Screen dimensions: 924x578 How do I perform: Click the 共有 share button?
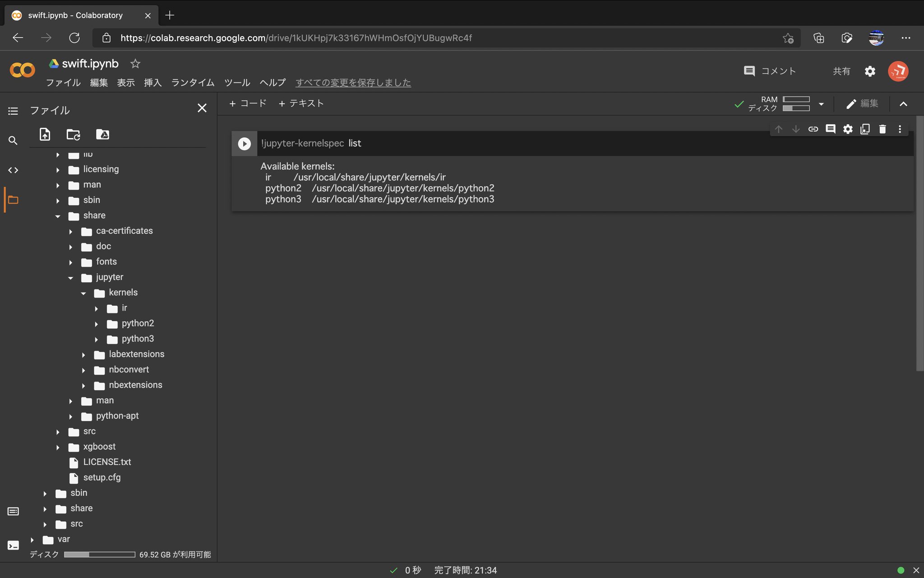coord(841,71)
